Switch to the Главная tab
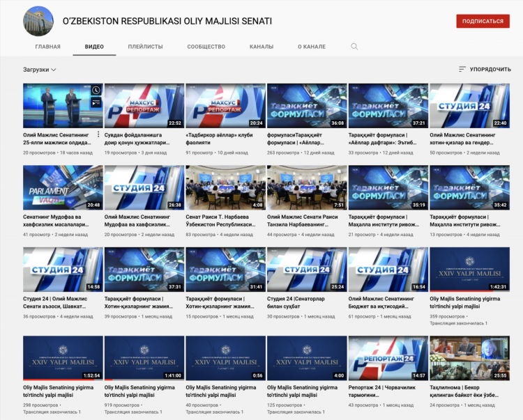523x420 pixels. click(x=47, y=47)
